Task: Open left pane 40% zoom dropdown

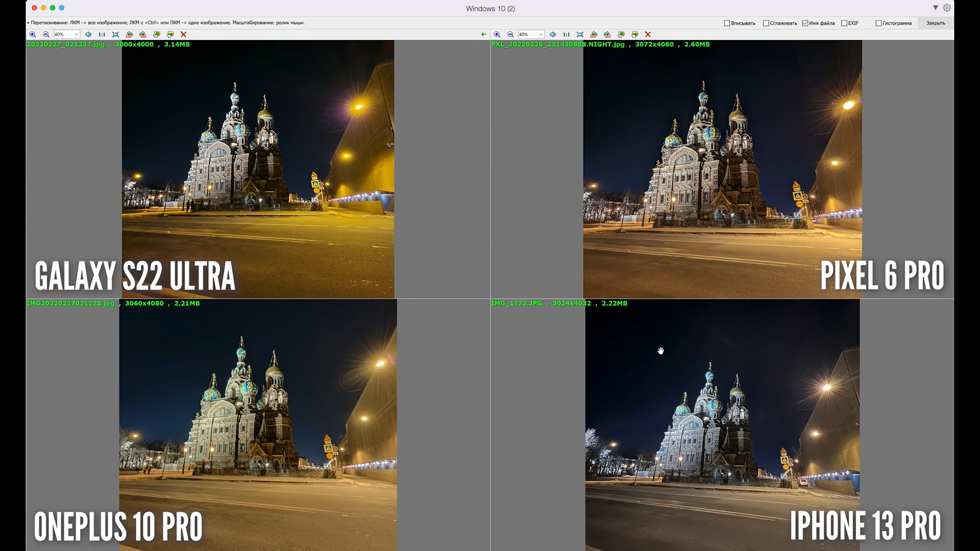Action: (x=67, y=34)
